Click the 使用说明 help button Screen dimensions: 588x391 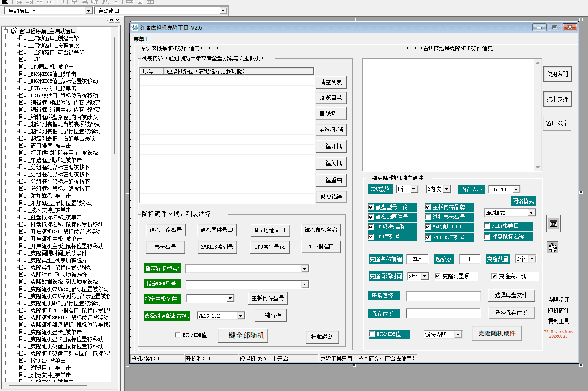pos(557,74)
